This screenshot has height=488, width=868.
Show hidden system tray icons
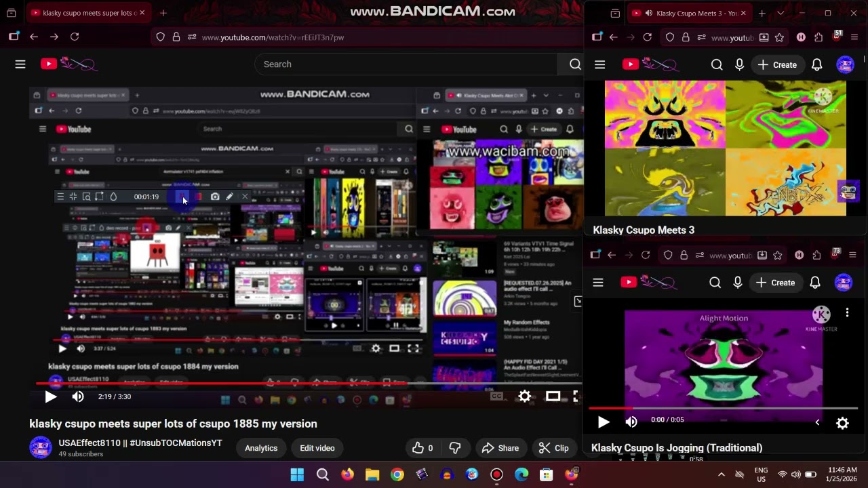[x=721, y=474]
